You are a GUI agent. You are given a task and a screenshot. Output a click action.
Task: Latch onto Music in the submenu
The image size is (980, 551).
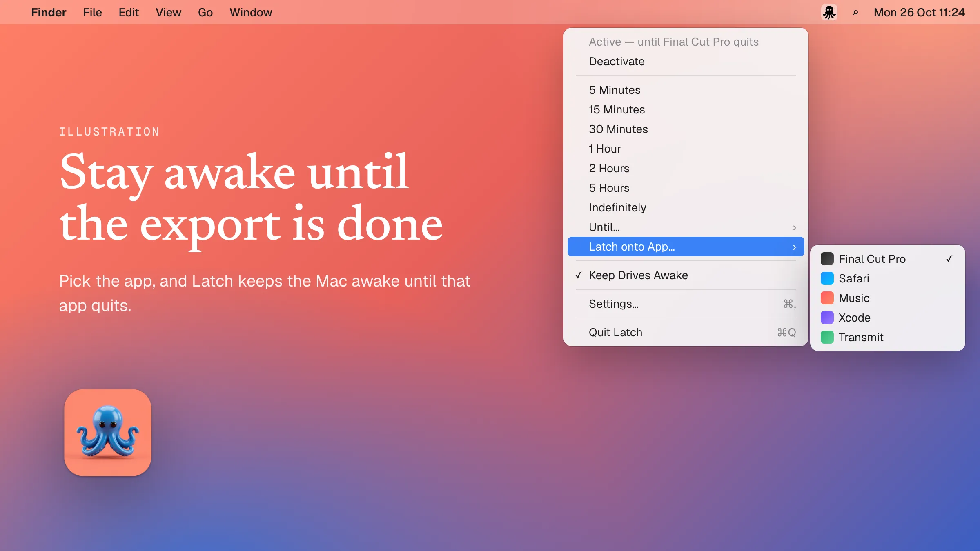(x=888, y=298)
